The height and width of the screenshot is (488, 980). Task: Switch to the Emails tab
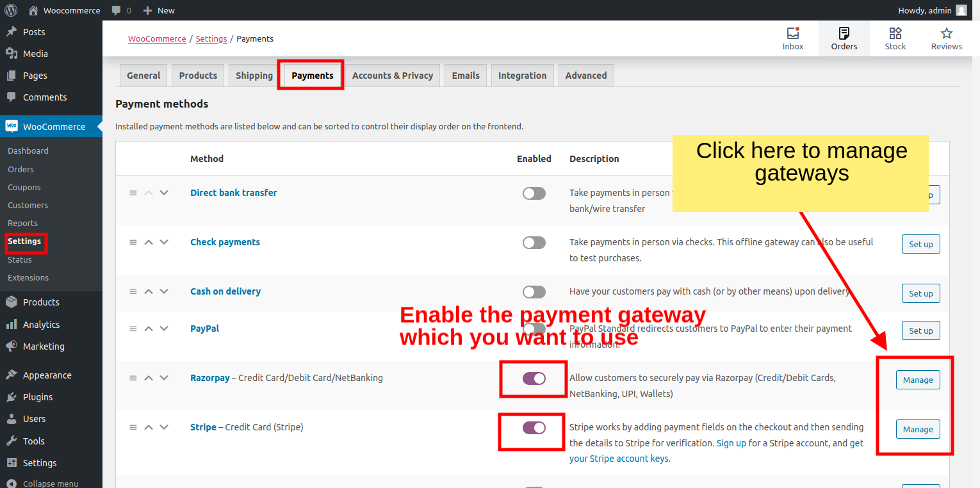[x=466, y=76]
